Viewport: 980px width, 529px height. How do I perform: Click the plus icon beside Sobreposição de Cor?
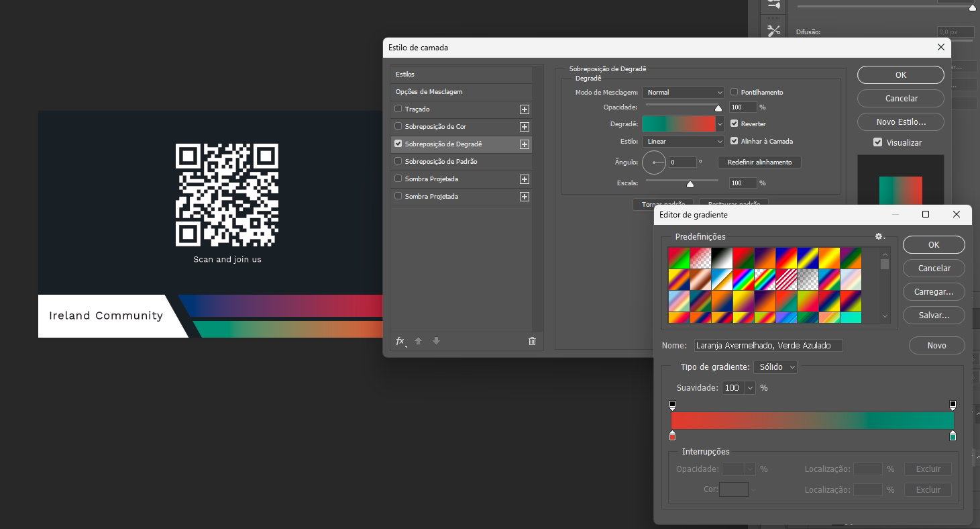click(525, 127)
